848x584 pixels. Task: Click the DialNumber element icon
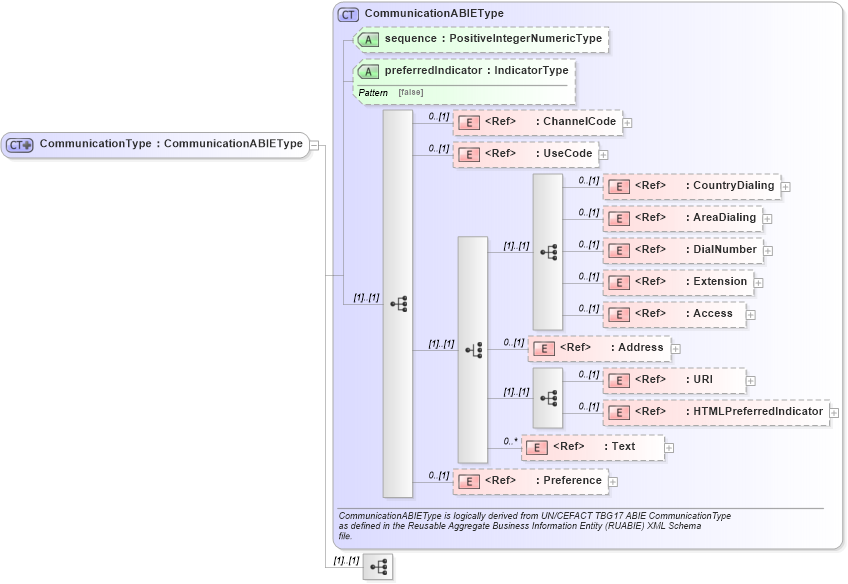(617, 250)
